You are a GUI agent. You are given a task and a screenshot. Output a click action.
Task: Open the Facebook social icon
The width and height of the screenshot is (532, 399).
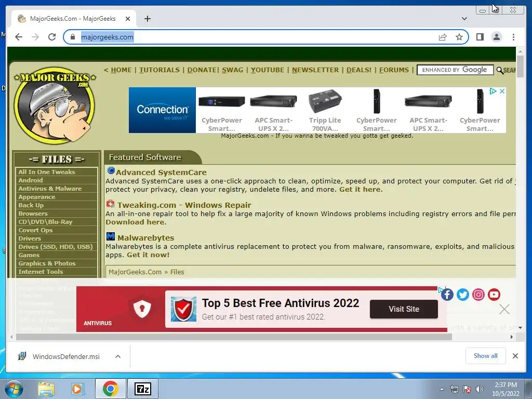pyautogui.click(x=447, y=295)
